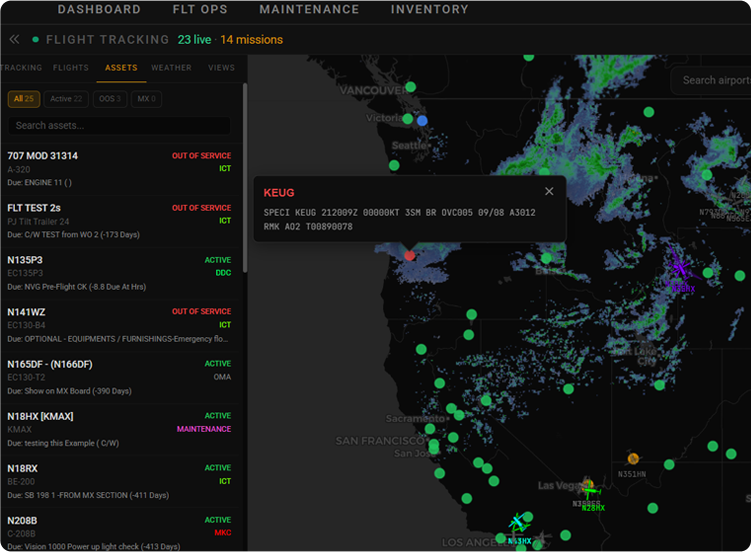The width and height of the screenshot is (751, 552).
Task: Collapse the flight tracking panel with the double chevron
Action: 14,39
